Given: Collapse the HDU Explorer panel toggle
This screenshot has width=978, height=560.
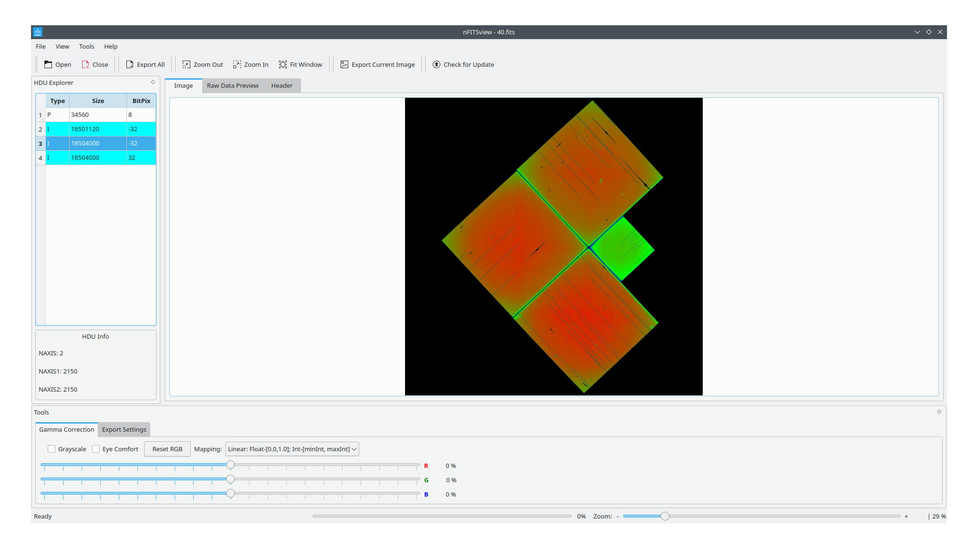Looking at the screenshot, I should pyautogui.click(x=153, y=82).
